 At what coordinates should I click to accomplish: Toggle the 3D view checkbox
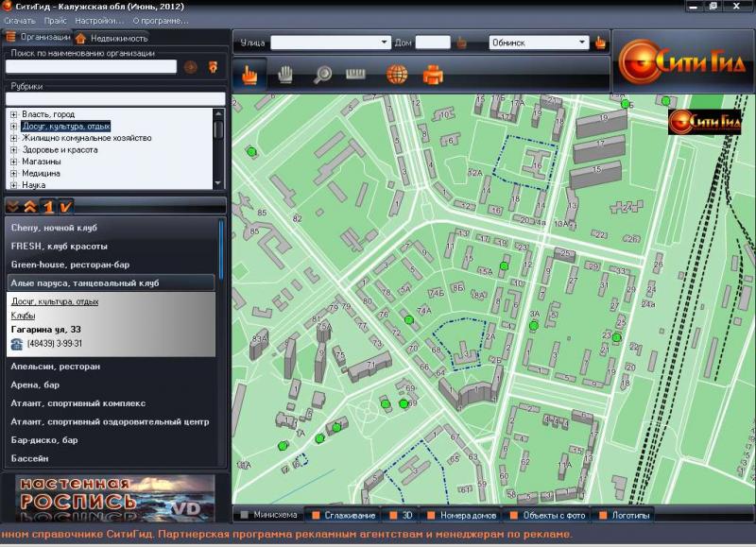pyautogui.click(x=393, y=515)
